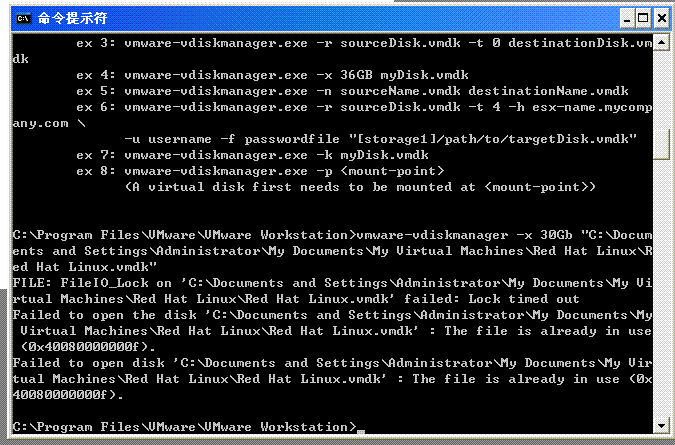Click the ex 8 line with -p <mount-point>
This screenshot has height=445, width=675.
260,171
